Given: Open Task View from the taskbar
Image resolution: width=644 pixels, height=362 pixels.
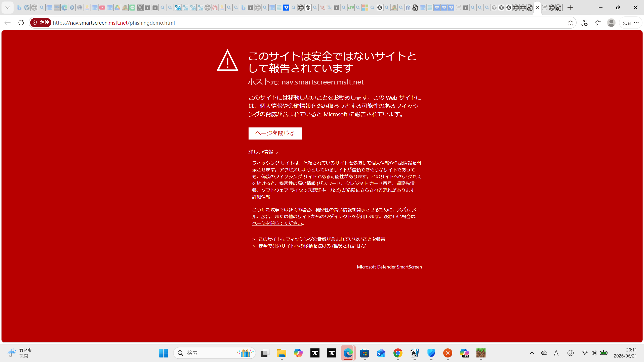Looking at the screenshot, I should (x=265, y=353).
